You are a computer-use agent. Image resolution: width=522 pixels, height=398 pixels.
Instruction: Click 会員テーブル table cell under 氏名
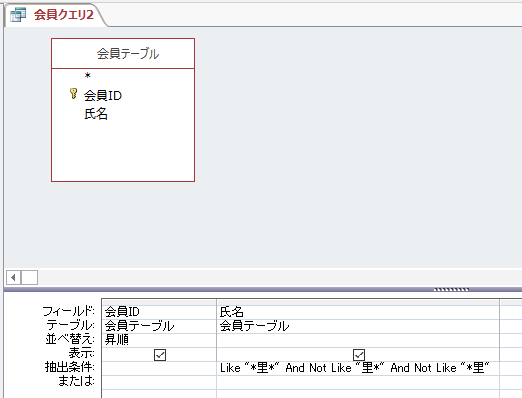pyautogui.click(x=358, y=326)
